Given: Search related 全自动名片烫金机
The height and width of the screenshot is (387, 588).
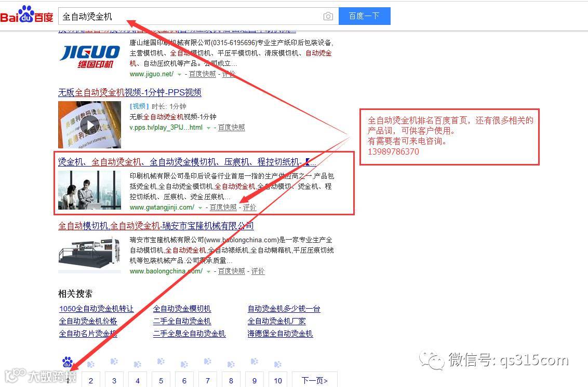Looking at the screenshot, I should point(88,334).
